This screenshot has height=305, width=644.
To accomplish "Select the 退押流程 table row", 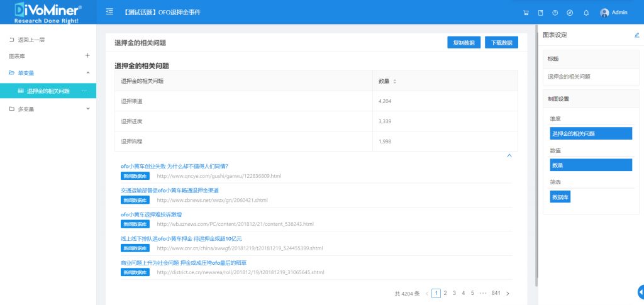I will coord(316,141).
